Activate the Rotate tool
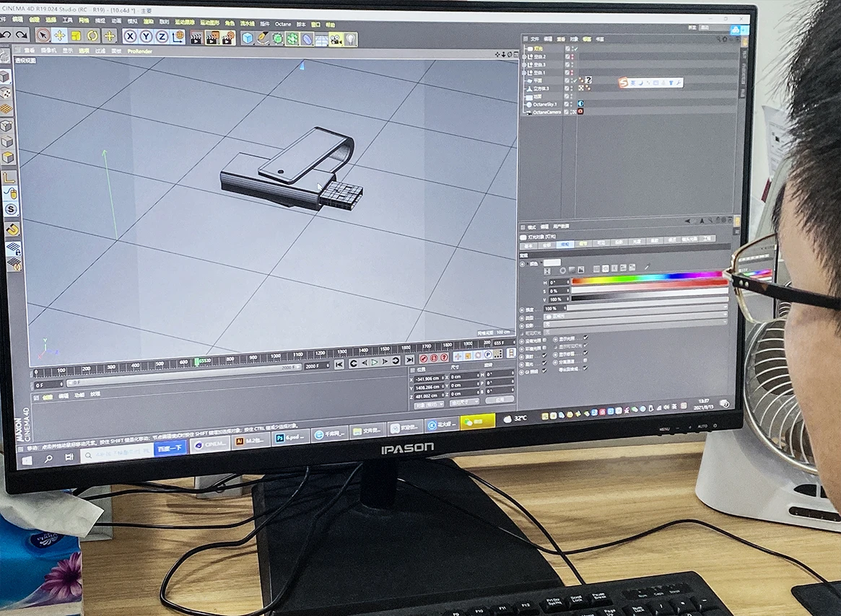The width and height of the screenshot is (841, 616). pyautogui.click(x=92, y=36)
